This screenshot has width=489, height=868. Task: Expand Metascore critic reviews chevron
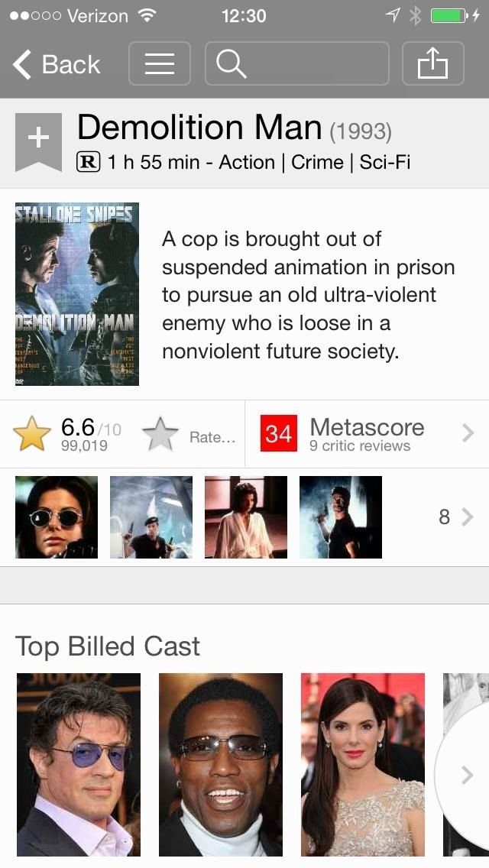coord(468,433)
